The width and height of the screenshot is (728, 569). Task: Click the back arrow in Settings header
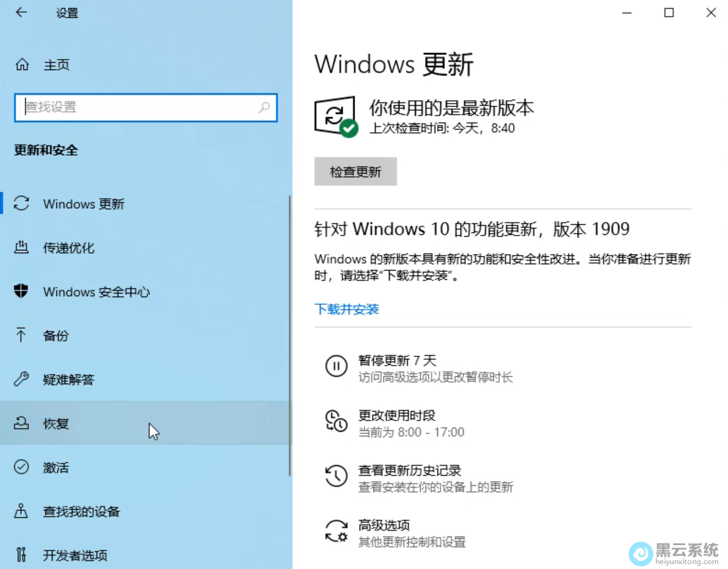click(x=21, y=13)
